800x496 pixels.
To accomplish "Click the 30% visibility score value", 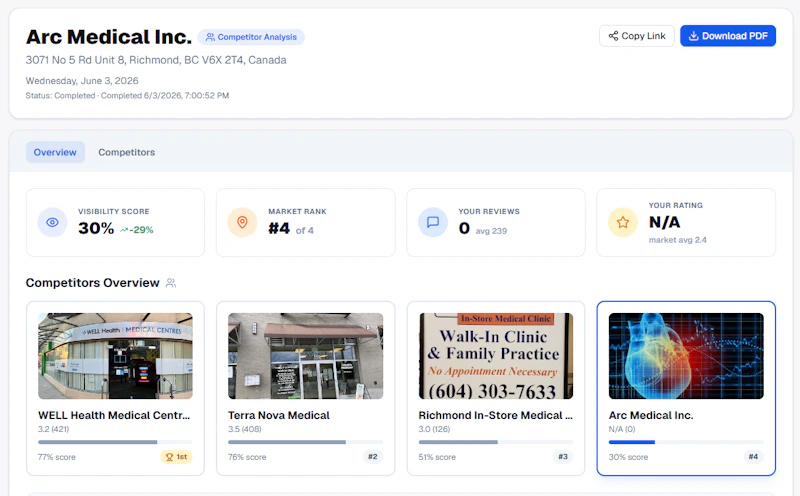I will click(96, 228).
